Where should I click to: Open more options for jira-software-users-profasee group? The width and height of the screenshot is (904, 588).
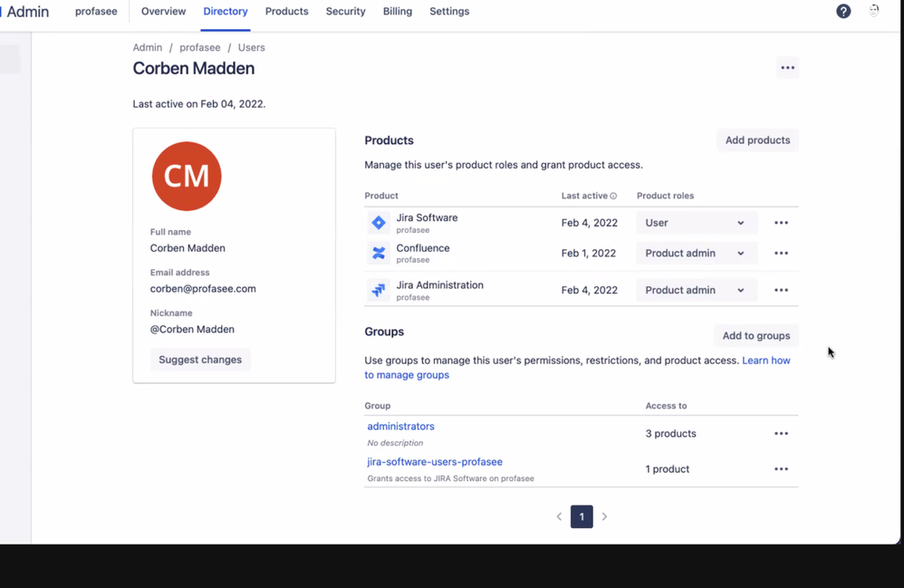781,469
